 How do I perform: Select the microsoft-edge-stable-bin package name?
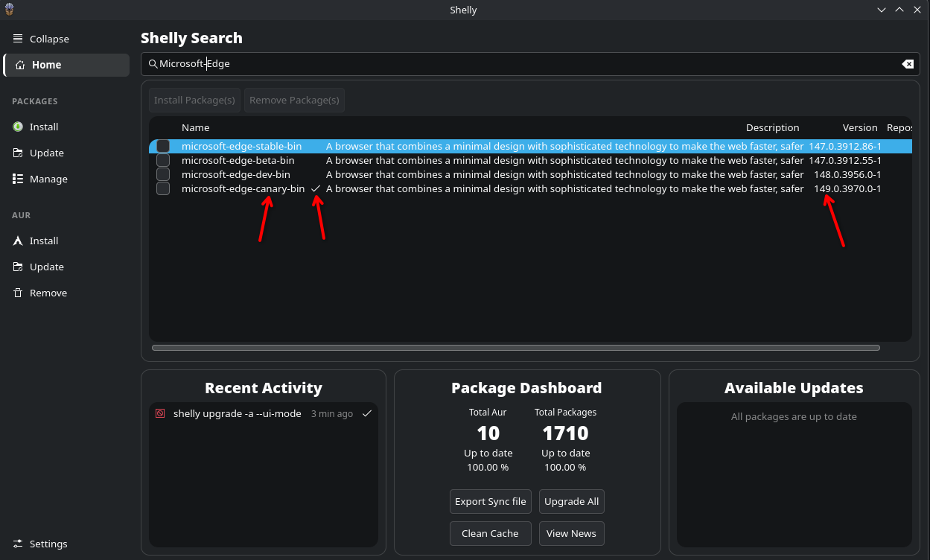point(241,146)
